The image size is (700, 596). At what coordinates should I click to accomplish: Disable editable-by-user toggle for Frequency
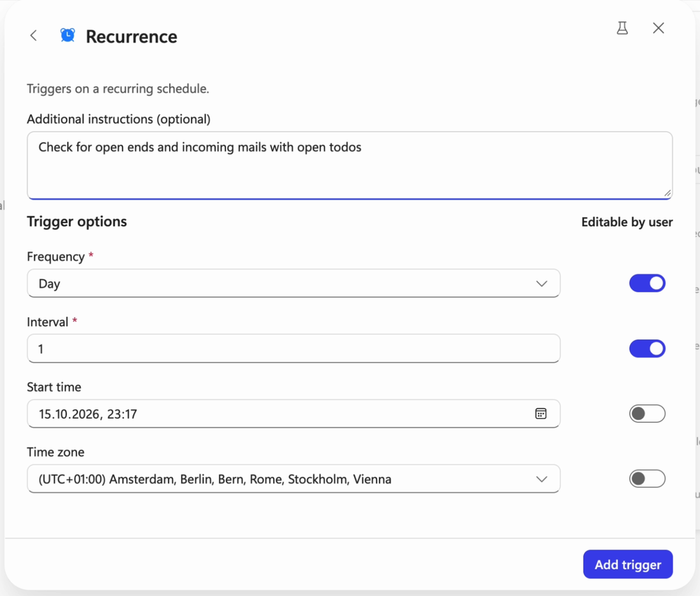click(647, 283)
